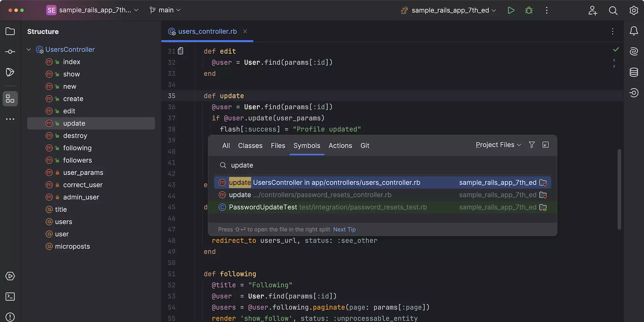Show the Notifications bell panel
The image size is (644, 322).
coord(634,31)
